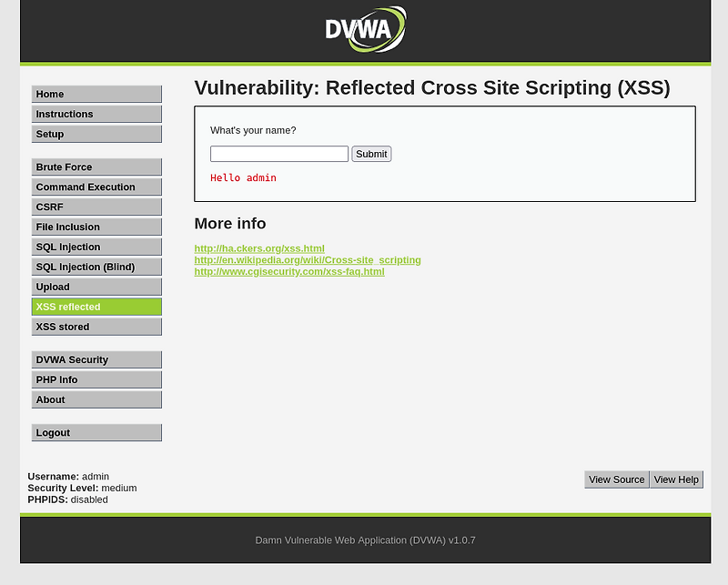Screen dimensions: 728x585
Task: Open the View Source button
Action: (x=616, y=479)
